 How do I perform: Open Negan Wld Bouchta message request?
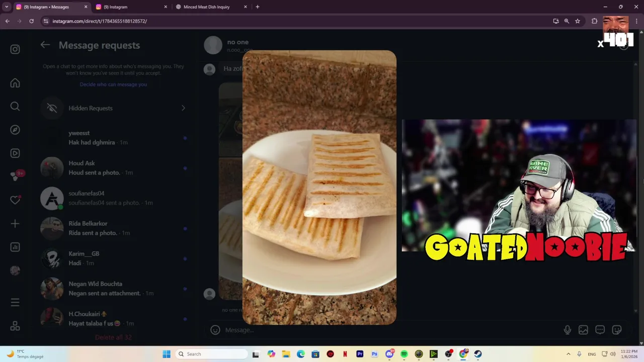pos(114,289)
